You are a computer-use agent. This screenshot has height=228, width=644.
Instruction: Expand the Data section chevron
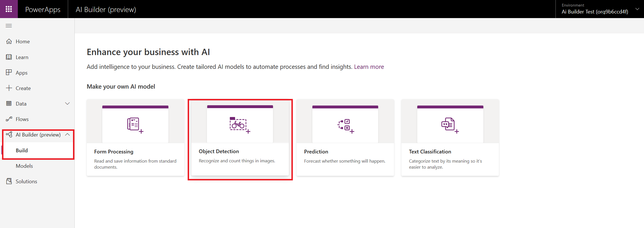[x=68, y=104]
